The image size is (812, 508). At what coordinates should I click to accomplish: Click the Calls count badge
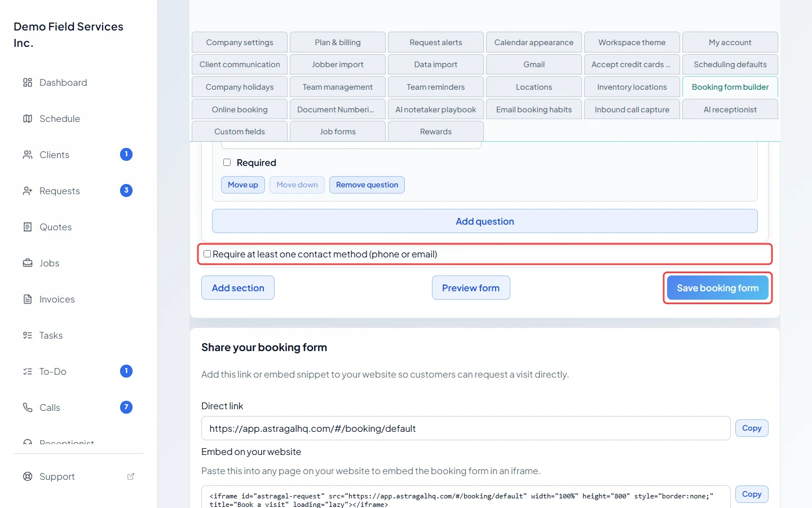126,407
